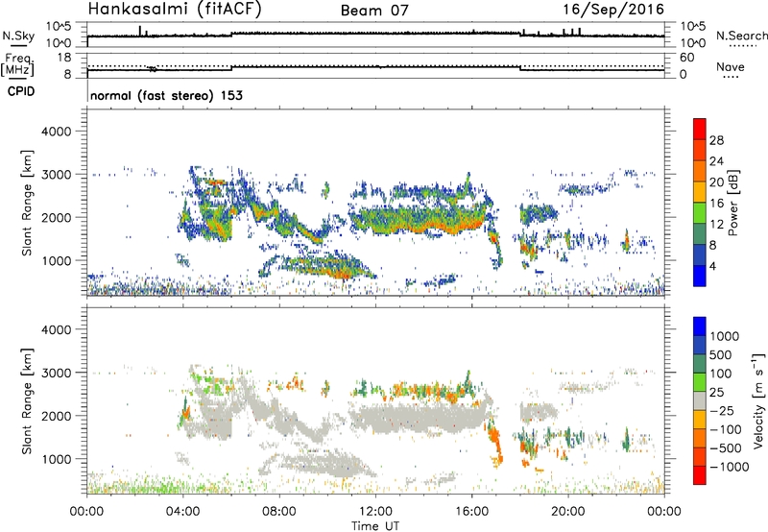
Task: Click the 08:00 time axis label
Action: (x=279, y=512)
